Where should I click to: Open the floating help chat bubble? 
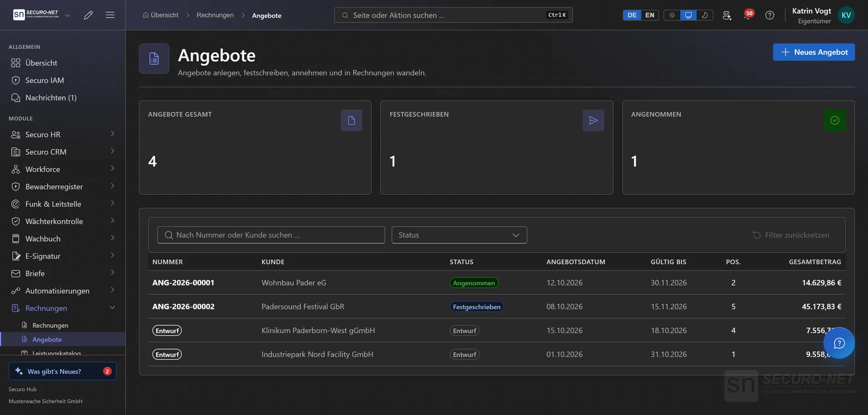(x=839, y=343)
